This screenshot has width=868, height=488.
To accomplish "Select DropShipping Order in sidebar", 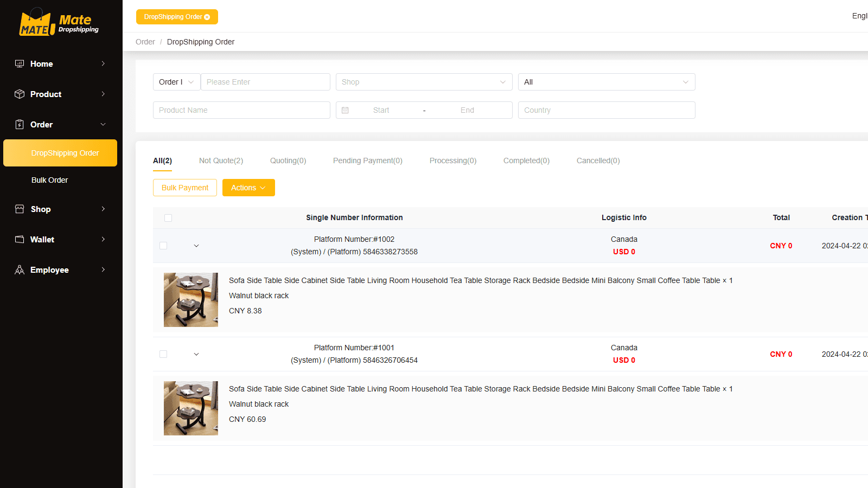I will (60, 153).
